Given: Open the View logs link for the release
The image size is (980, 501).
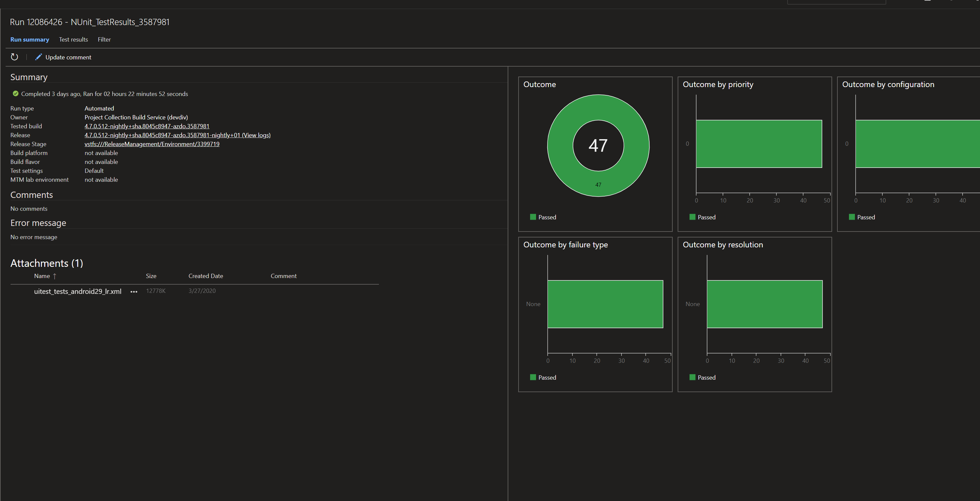Looking at the screenshot, I should click(256, 135).
